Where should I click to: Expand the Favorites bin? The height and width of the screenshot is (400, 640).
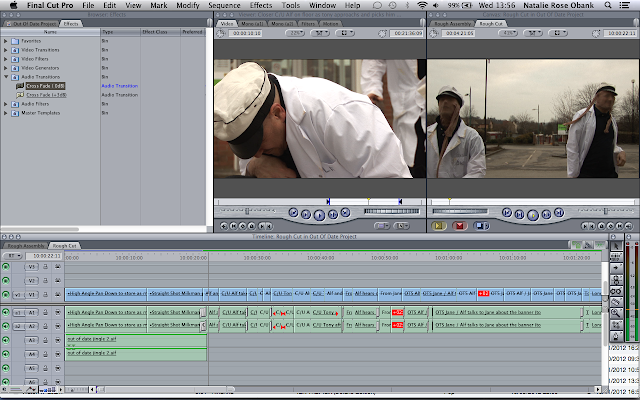click(x=6, y=41)
